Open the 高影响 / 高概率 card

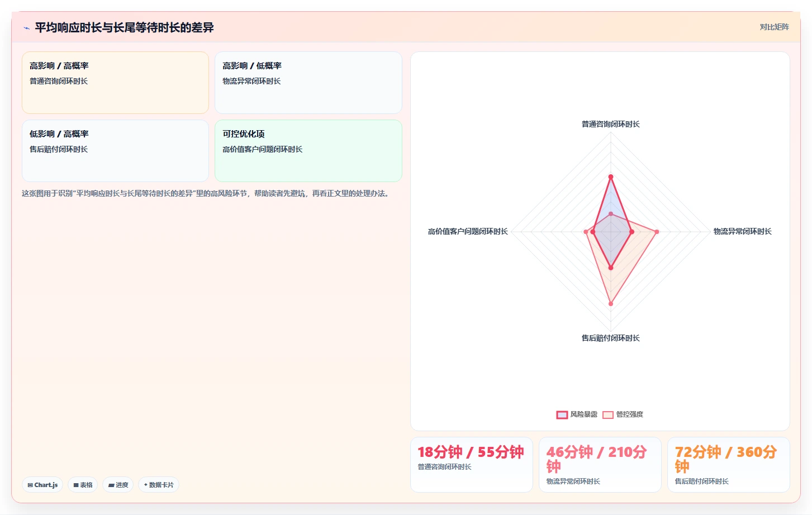pyautogui.click(x=115, y=83)
